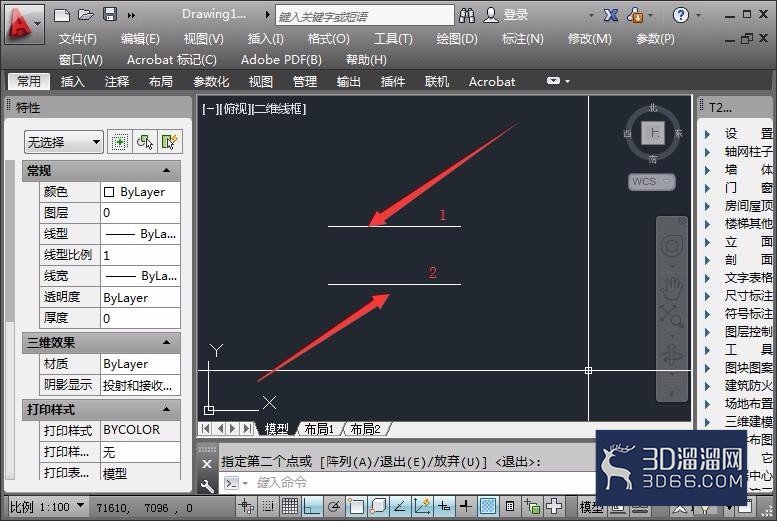Viewport: 777px width, 521px height.
Task: Click the Zoom Extents tool on navigation bar
Action: coord(671,315)
